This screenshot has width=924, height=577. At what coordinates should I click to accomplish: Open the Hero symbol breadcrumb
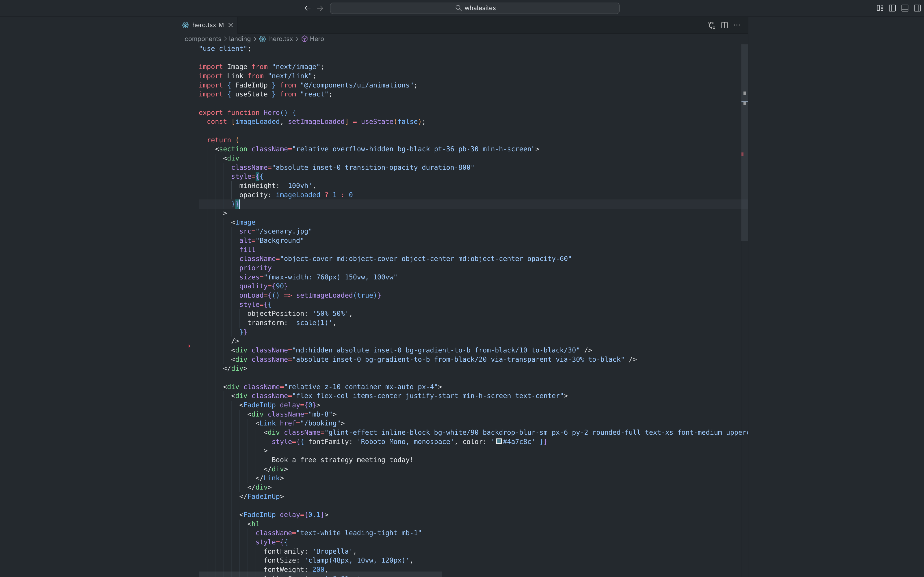(317, 39)
